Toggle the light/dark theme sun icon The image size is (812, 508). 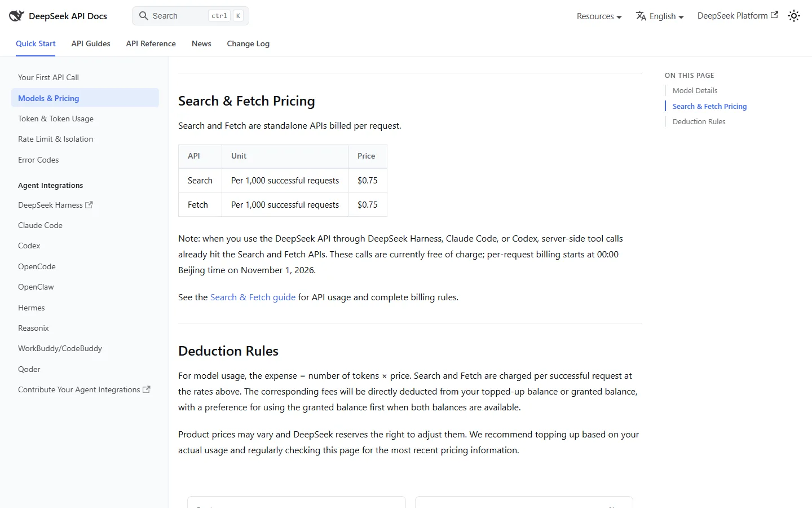[x=794, y=16]
